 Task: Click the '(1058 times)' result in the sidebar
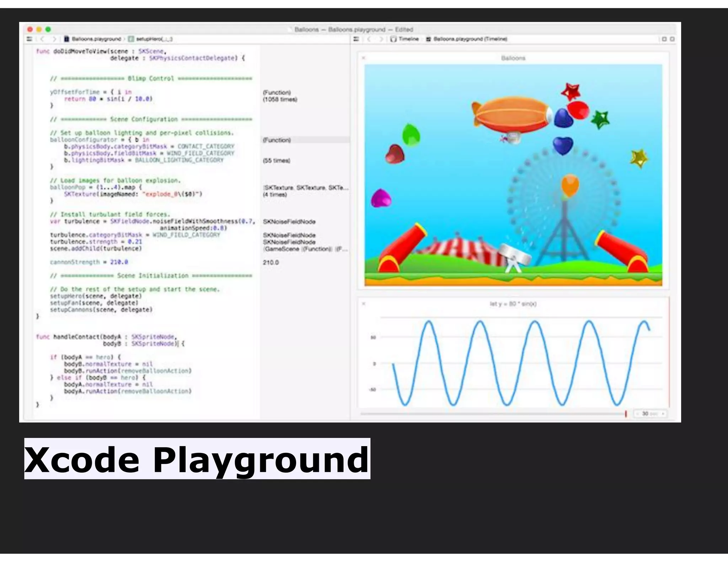[280, 99]
